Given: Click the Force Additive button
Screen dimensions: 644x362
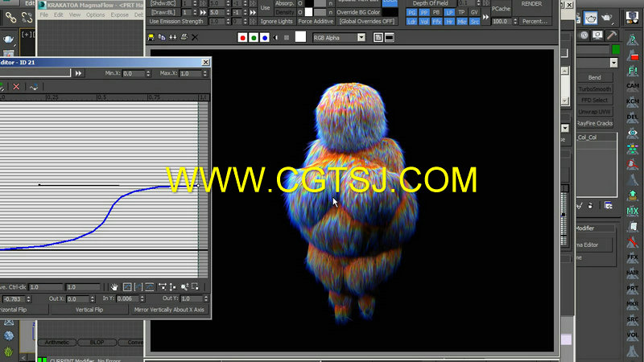Looking at the screenshot, I should (316, 22).
